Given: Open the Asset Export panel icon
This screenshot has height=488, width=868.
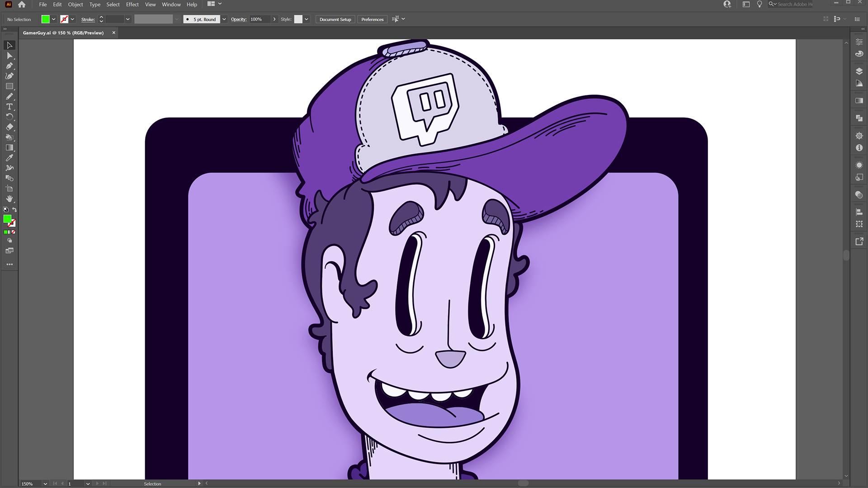Looking at the screenshot, I should coord(859,242).
